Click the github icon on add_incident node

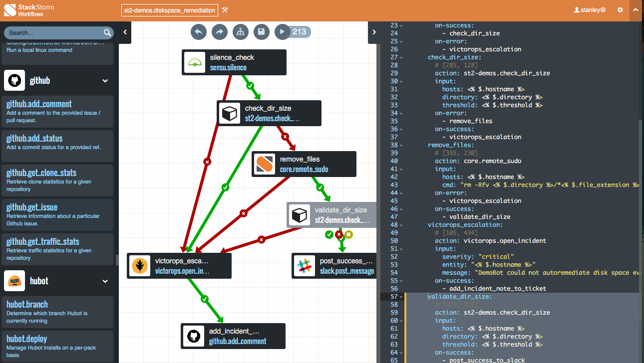[x=194, y=336]
